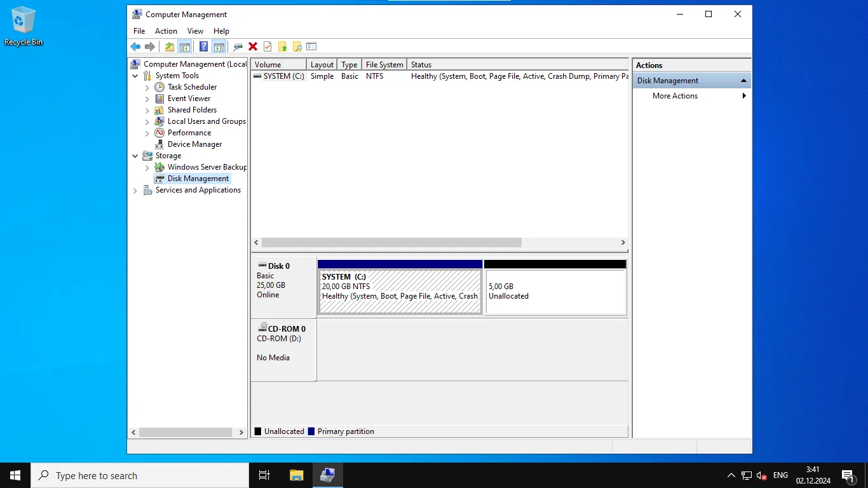Viewport: 868px width, 488px height.
Task: Expand the Services and Applications node
Action: tap(135, 190)
